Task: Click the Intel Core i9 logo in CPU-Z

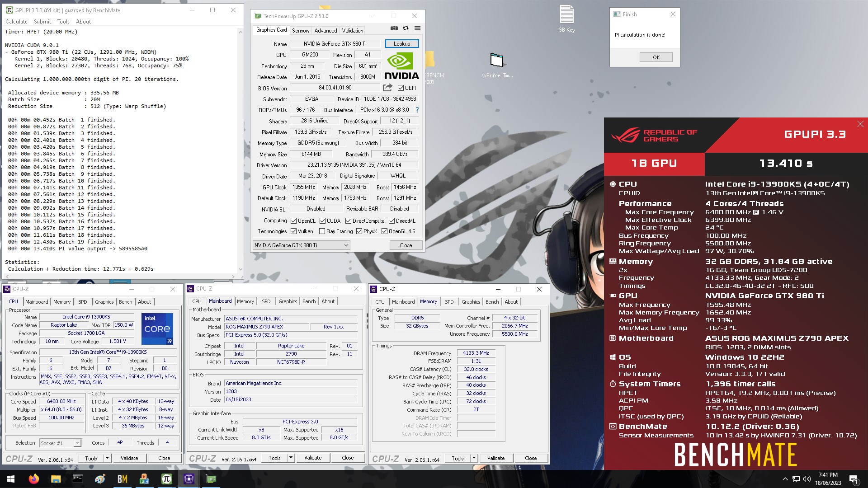Action: (x=157, y=328)
